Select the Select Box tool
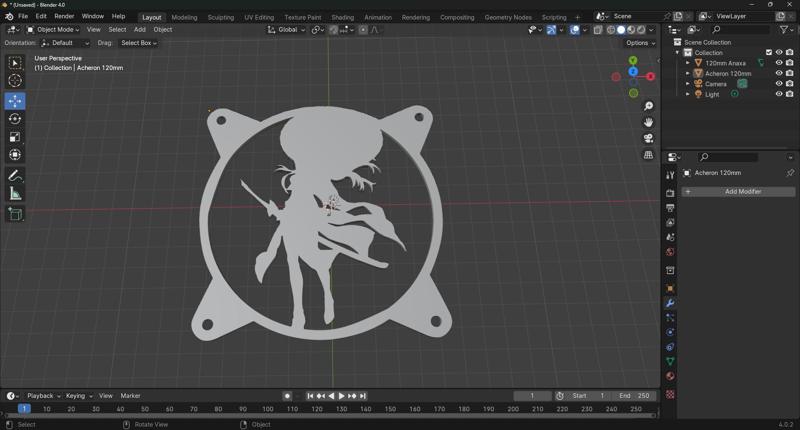 (15, 63)
